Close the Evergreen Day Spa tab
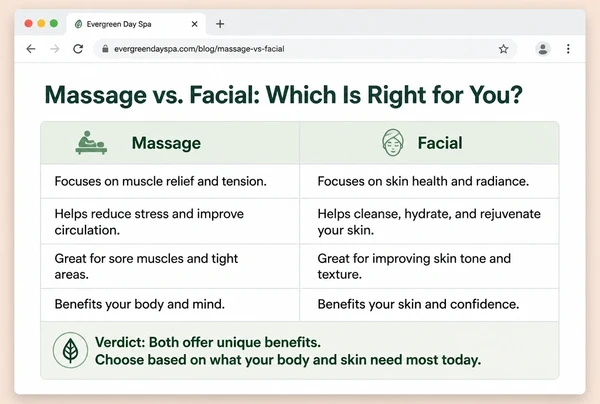The height and width of the screenshot is (404, 600). (x=194, y=24)
